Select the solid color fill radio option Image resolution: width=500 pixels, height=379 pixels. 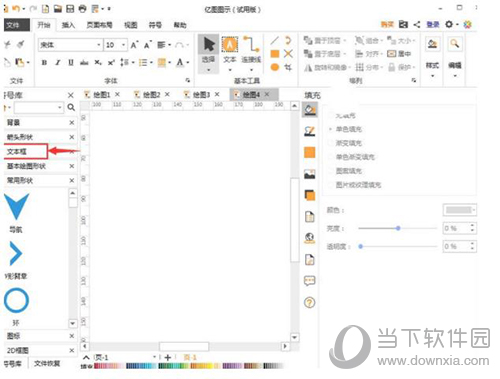[345, 129]
